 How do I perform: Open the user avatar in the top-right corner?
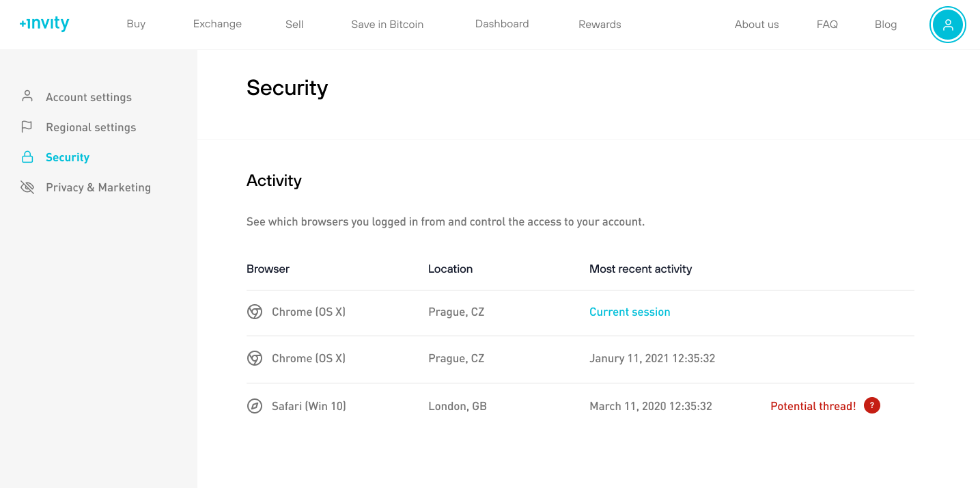coord(947,25)
